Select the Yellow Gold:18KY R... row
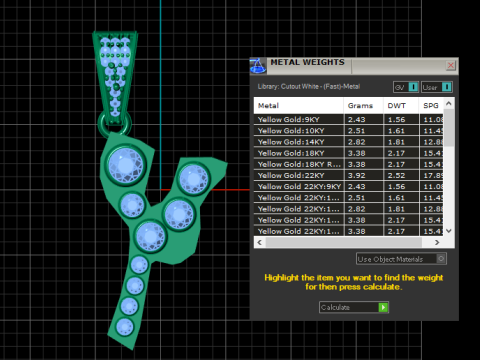Image resolution: width=480 pixels, height=360 pixels. [349, 164]
